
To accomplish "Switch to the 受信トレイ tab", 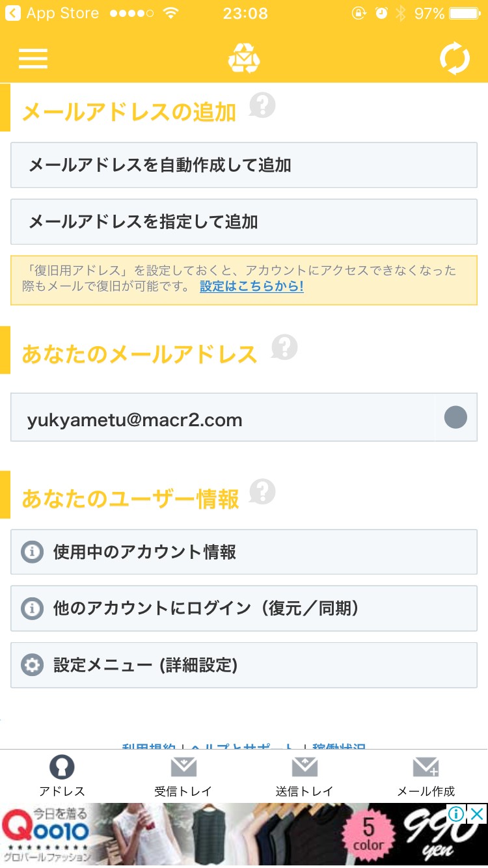I will pyautogui.click(x=183, y=776).
